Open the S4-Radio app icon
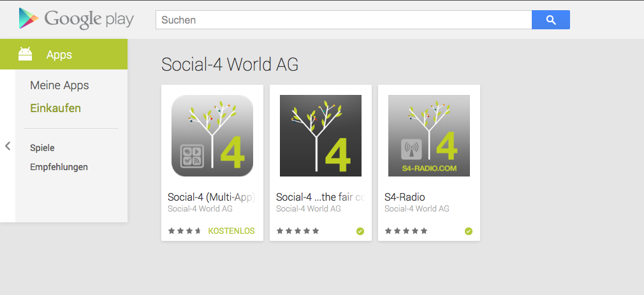Viewport: 644px width, 295px height. 429,136
